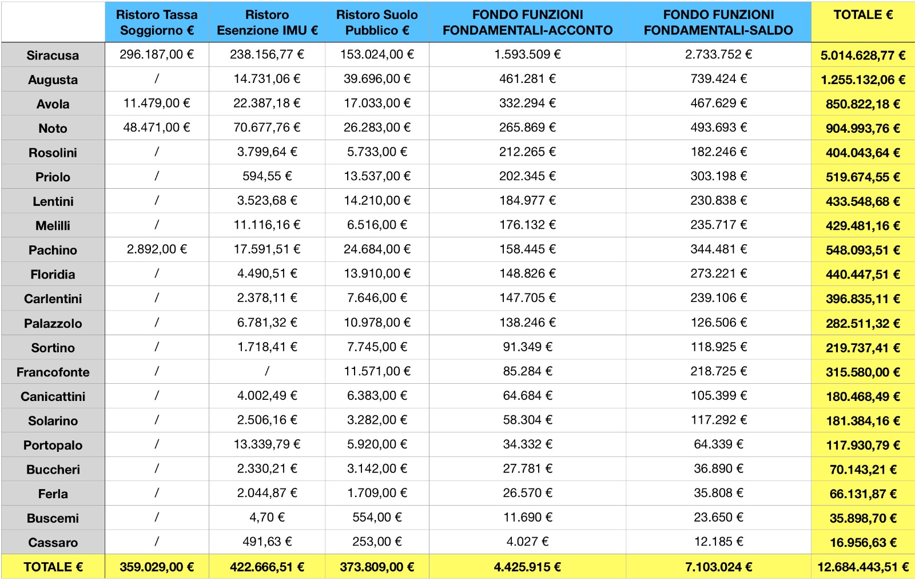
Task: Select the Fondo Funzioni Fondamentali-Acconto header
Action: pyautogui.click(x=527, y=22)
